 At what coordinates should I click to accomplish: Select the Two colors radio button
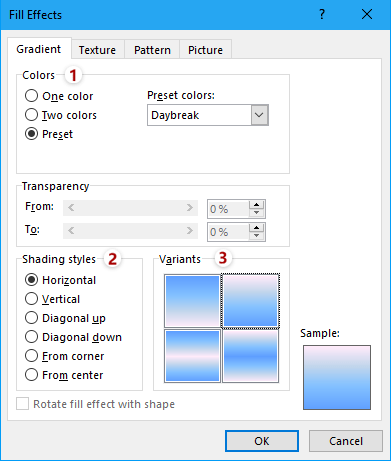pyautogui.click(x=31, y=115)
